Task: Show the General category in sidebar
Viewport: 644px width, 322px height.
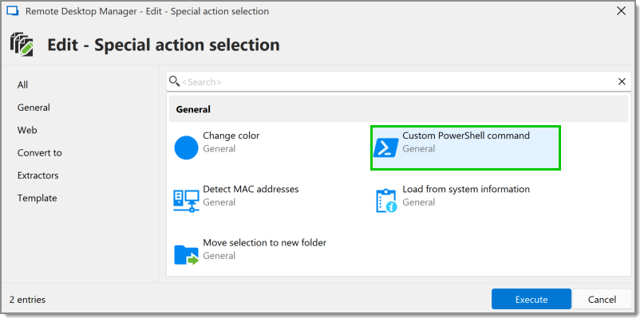Action: [x=34, y=108]
